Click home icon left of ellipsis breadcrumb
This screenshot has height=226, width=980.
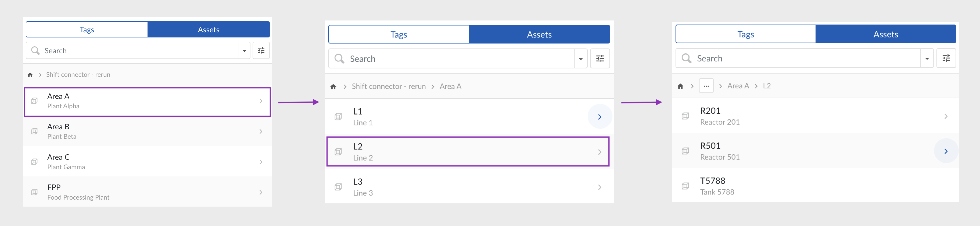click(680, 86)
